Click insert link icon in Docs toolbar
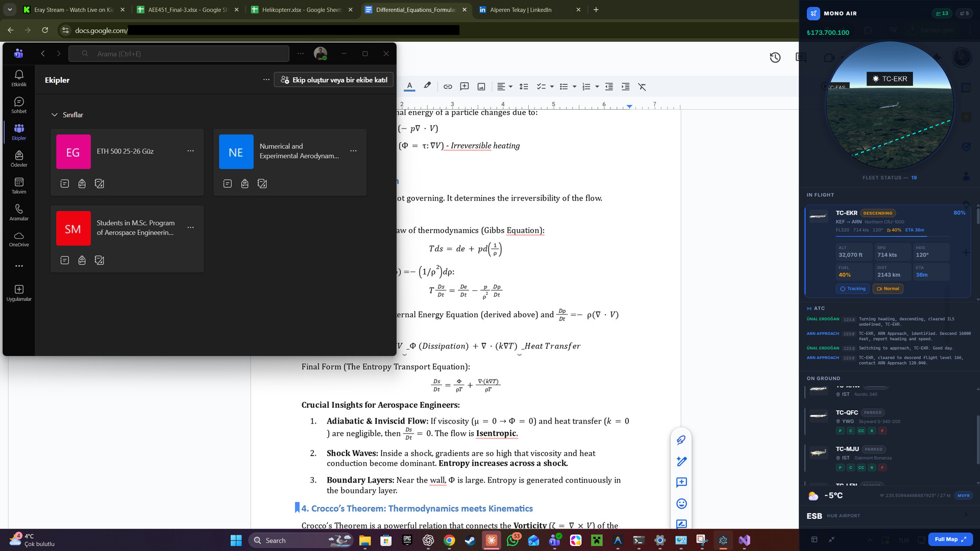This screenshot has height=551, width=980. point(448,87)
